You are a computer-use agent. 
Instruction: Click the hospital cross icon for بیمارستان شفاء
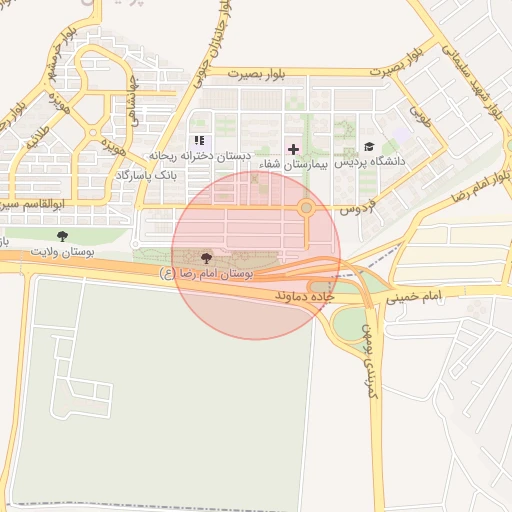coord(293,149)
